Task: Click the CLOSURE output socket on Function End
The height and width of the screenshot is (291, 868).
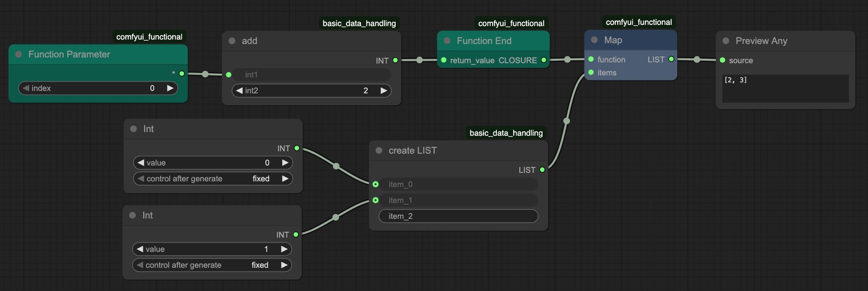Action: (544, 60)
